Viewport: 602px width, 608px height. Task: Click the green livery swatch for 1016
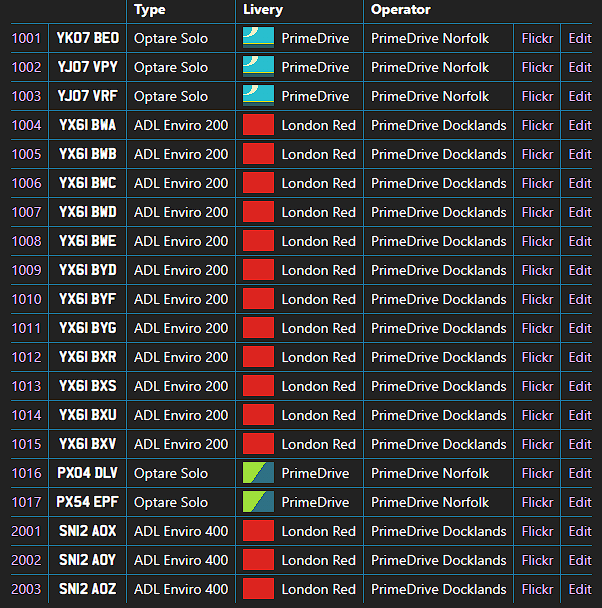pos(258,473)
